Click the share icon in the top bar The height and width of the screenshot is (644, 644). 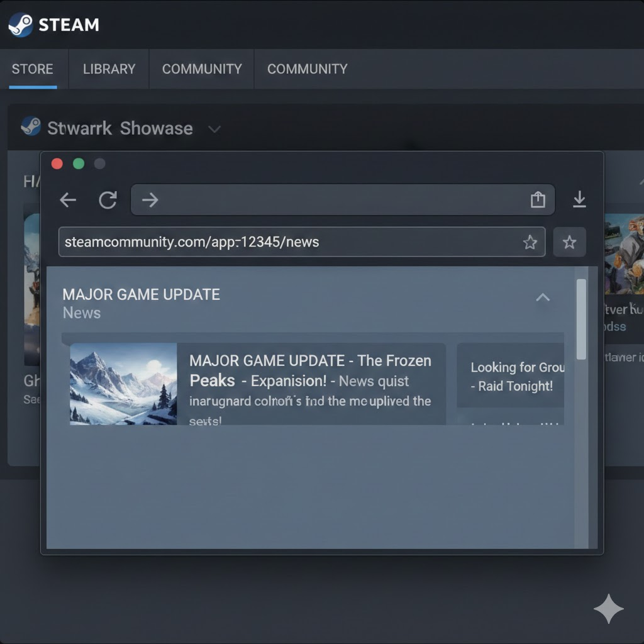[538, 200]
